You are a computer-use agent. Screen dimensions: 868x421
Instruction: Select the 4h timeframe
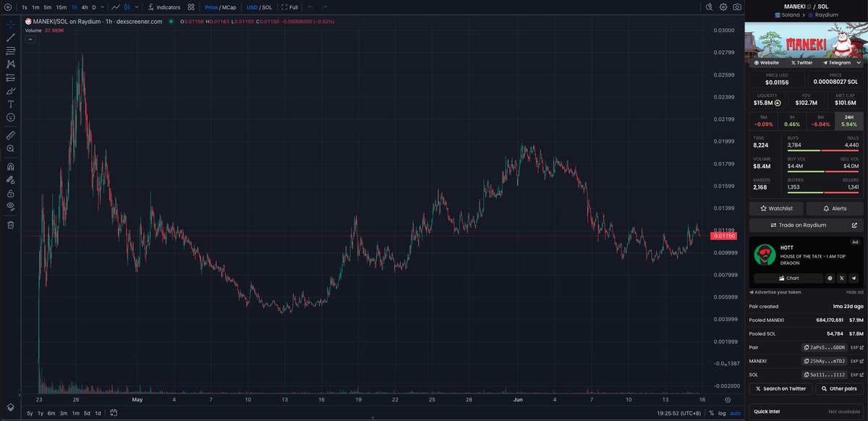[85, 7]
